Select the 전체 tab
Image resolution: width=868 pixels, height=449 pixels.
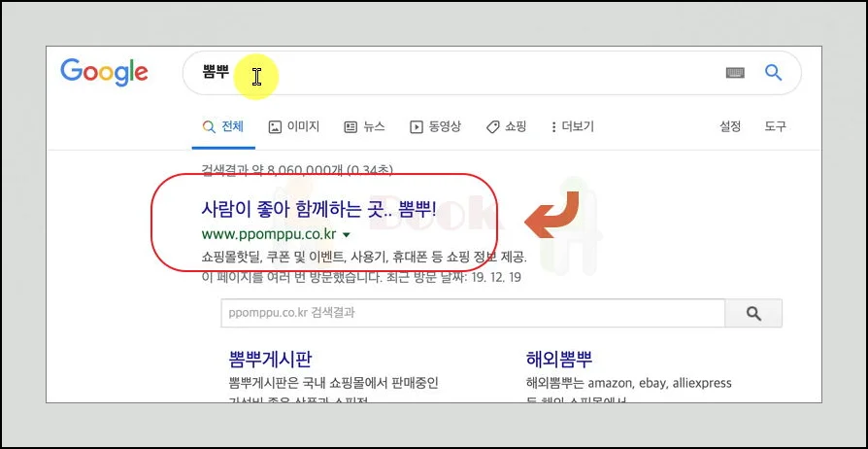(223, 127)
